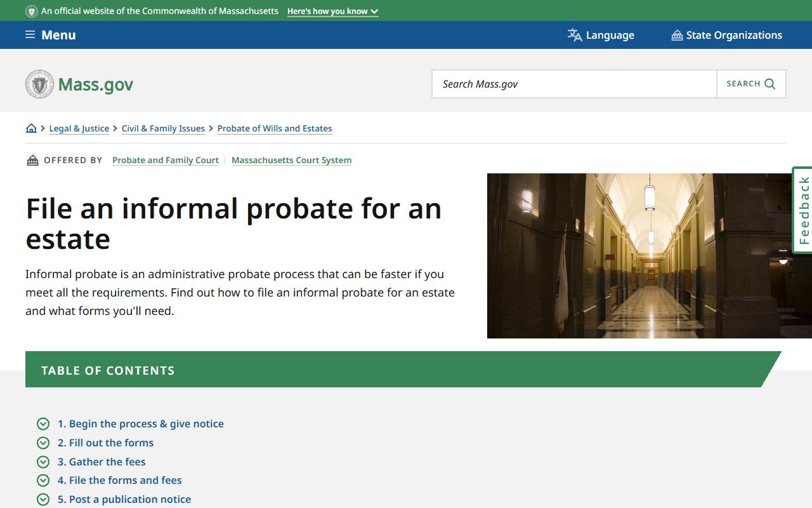Open the Feedback side tab
The width and height of the screenshot is (812, 508).
803,210
